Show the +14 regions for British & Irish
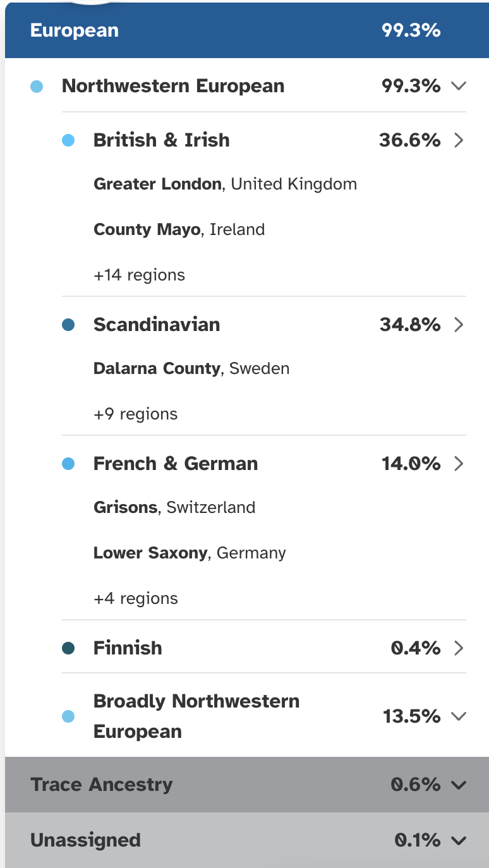The height and width of the screenshot is (868, 489). 139,275
